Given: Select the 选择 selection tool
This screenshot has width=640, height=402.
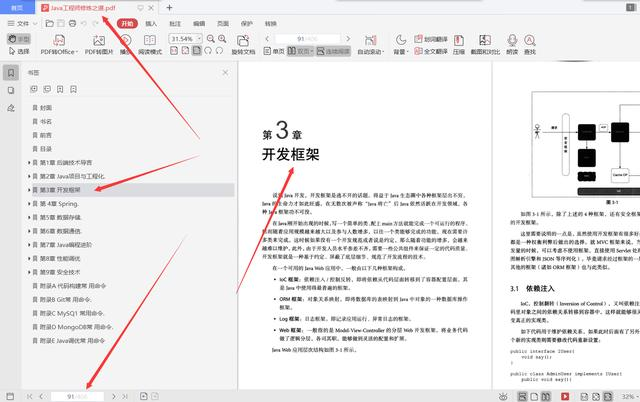Looking at the screenshot, I should pyautogui.click(x=19, y=51).
